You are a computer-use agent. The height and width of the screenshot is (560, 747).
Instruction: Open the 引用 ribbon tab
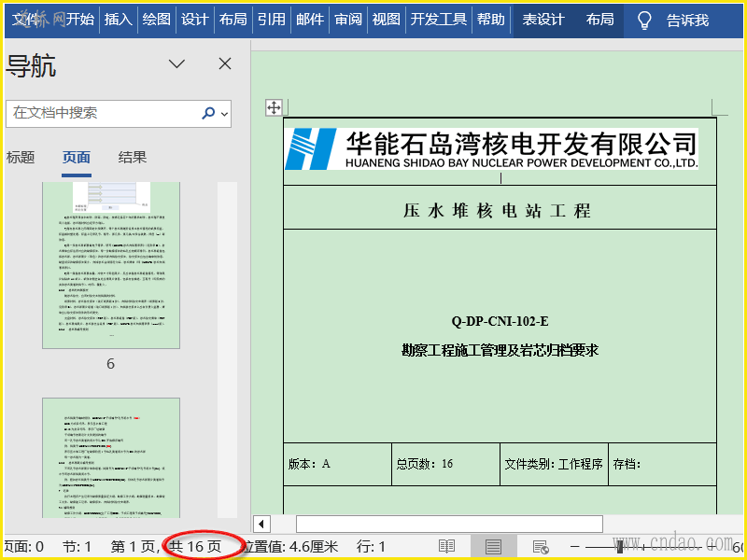pos(272,20)
